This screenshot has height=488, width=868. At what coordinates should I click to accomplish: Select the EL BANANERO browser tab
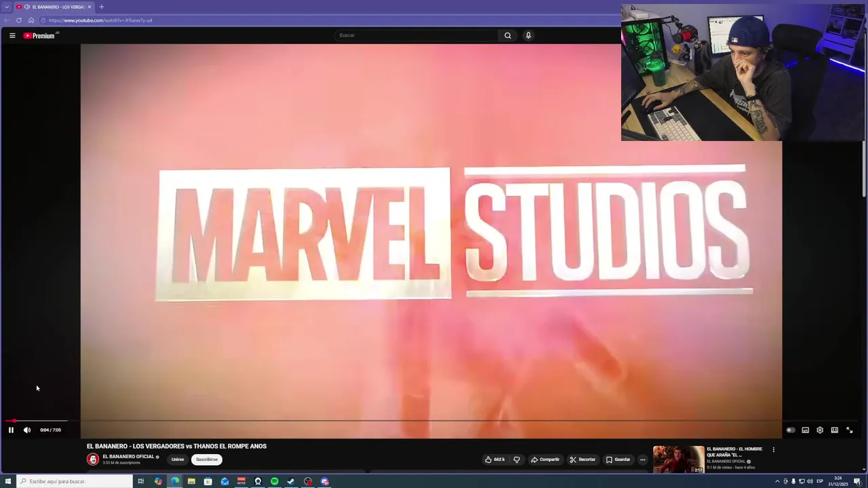[54, 7]
